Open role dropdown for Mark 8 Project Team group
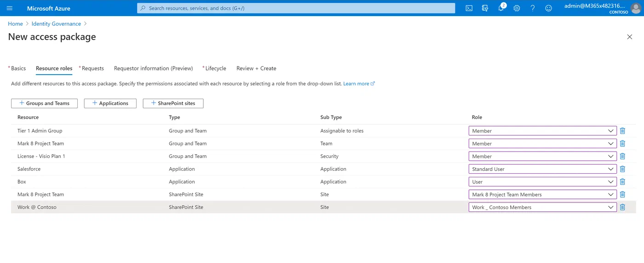Viewport: 644px width, 263px height. [x=542, y=143]
